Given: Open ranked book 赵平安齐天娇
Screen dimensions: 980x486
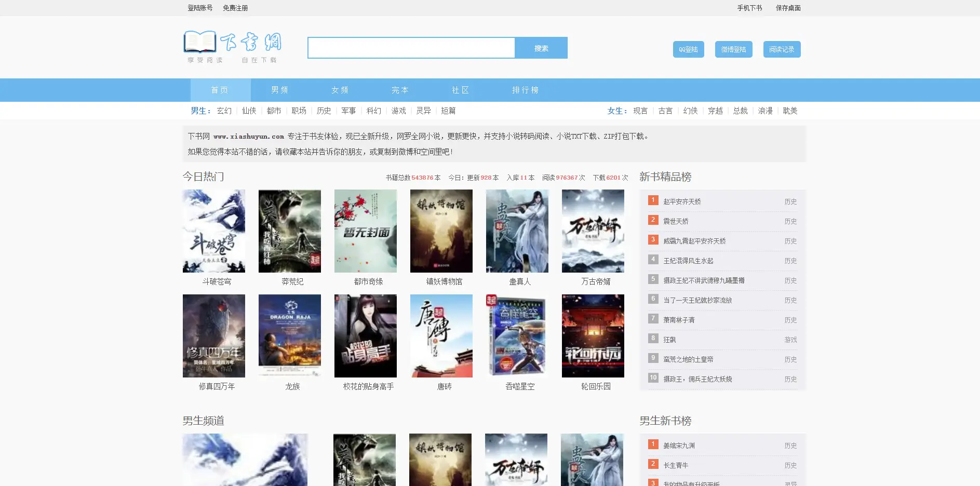Looking at the screenshot, I should point(682,201).
